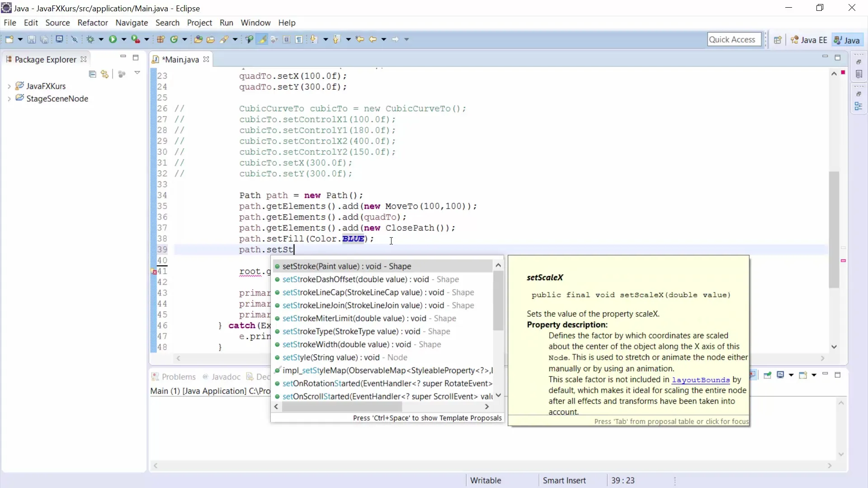
Task: Select the *Main.java editor tab
Action: point(180,60)
